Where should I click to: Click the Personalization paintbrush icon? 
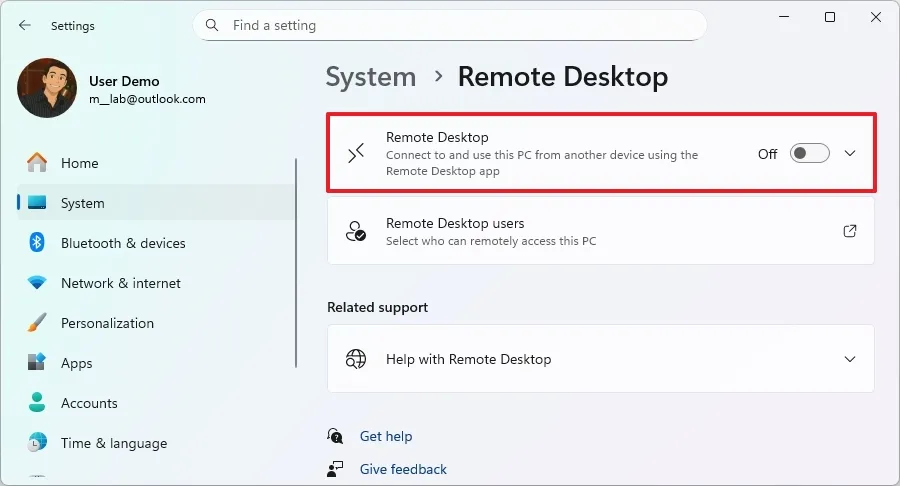click(x=37, y=323)
